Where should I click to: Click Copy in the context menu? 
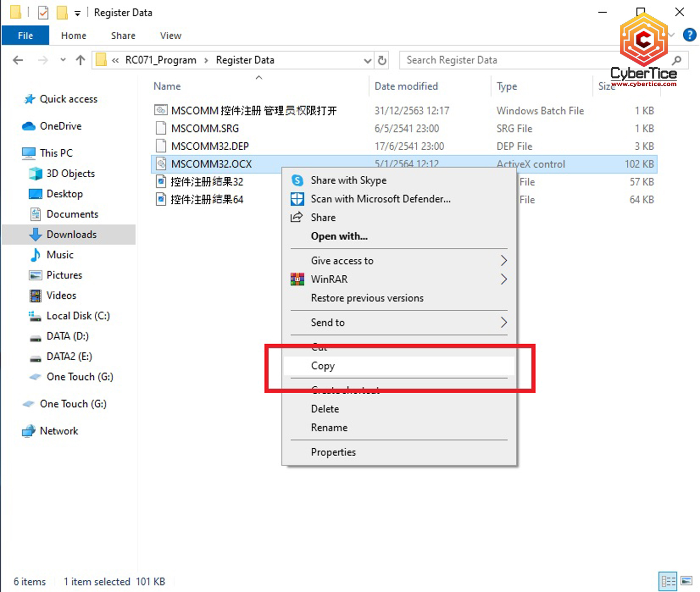pos(323,366)
